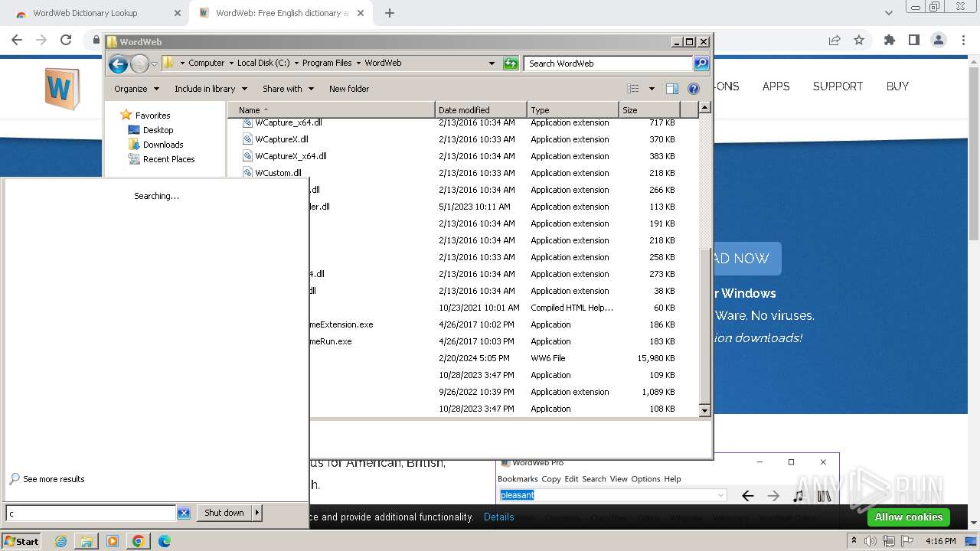This screenshot has width=980, height=551.
Task: Bookmark this page star icon
Action: [859, 40]
